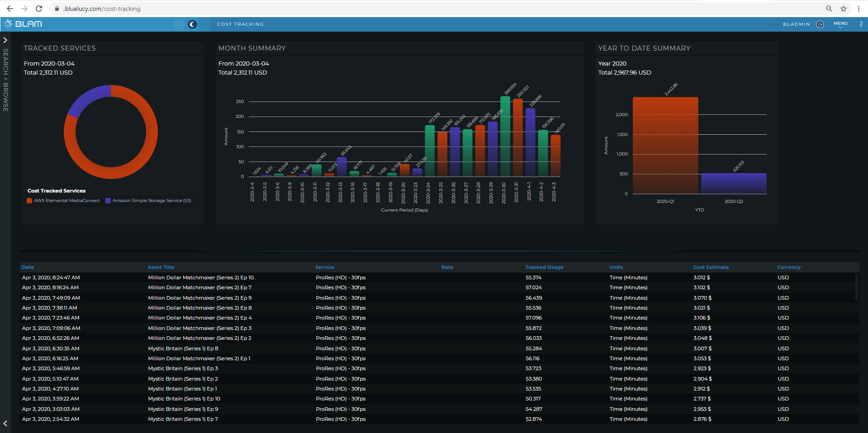The width and height of the screenshot is (868, 433).
Task: Reload the page in browser
Action: [x=39, y=9]
